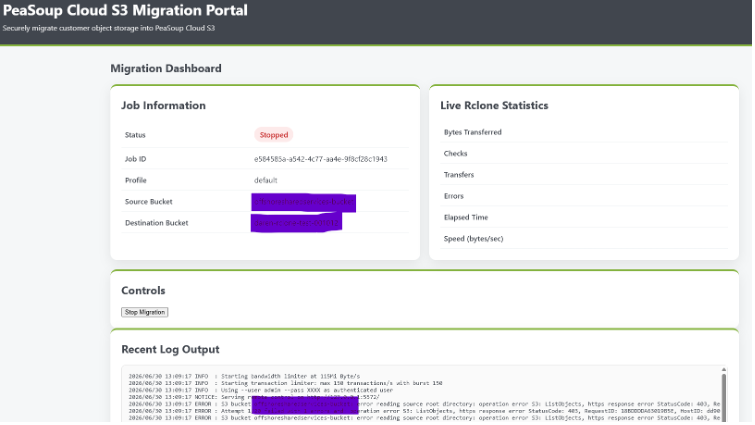Click the Live Rclone Statistics heading
Screen dimensions: 755x425
point(494,106)
